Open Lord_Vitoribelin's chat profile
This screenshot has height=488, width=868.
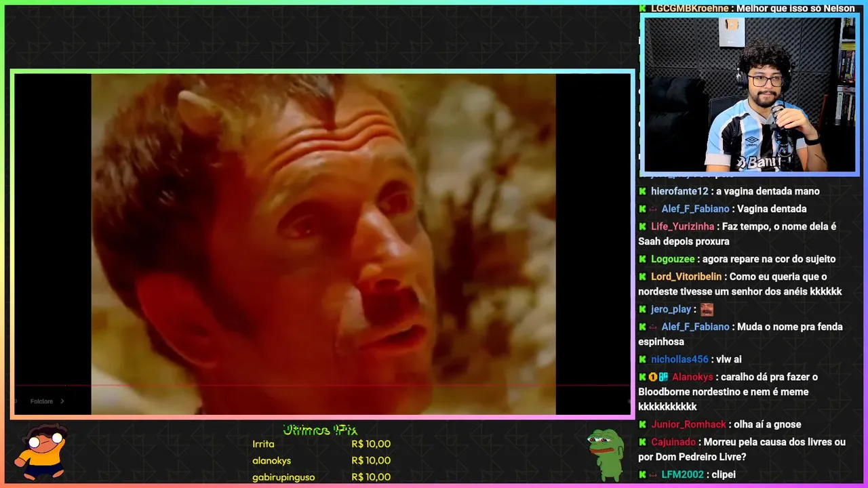coord(686,277)
